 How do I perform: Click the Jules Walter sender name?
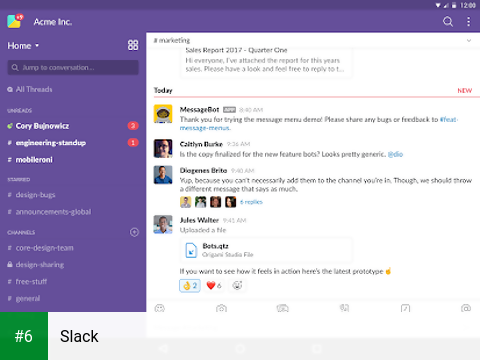pos(199,220)
